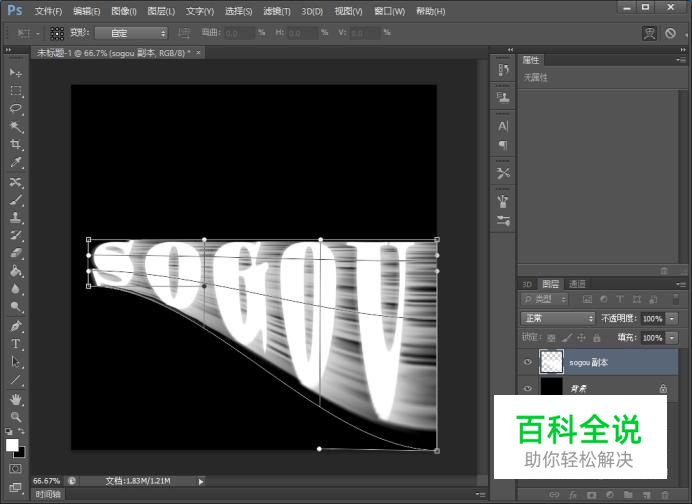The height and width of the screenshot is (504, 692).
Task: Open the layer filter 类型 dropdown
Action: [545, 299]
